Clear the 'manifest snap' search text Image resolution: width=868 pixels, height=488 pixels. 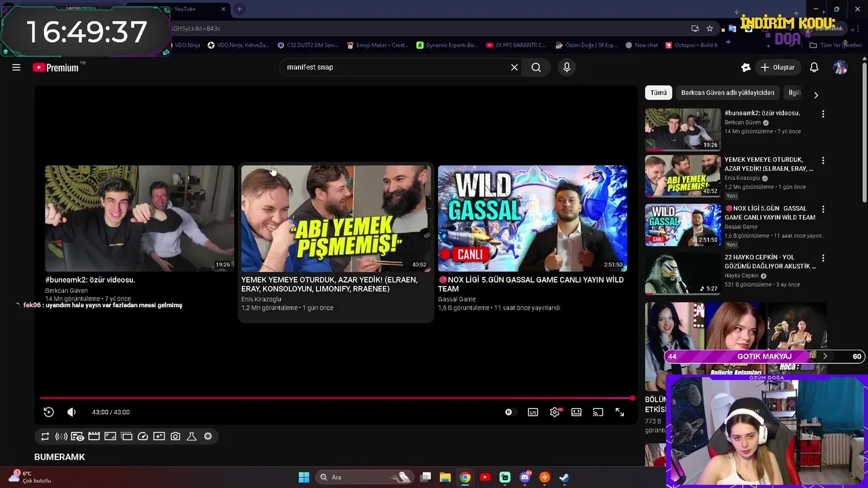tap(514, 67)
